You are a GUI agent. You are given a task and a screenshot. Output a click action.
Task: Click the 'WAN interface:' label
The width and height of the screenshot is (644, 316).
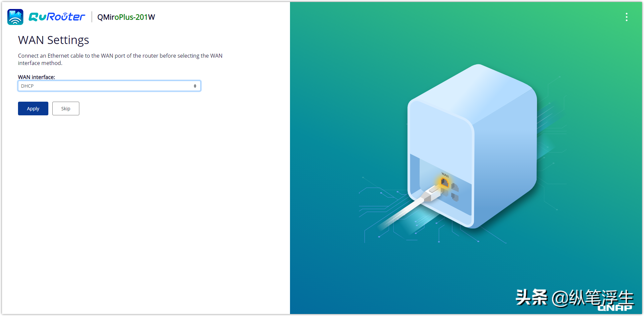36,77
